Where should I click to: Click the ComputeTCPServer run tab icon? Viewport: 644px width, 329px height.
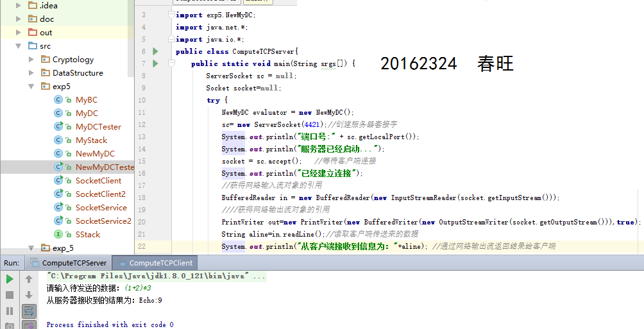tap(35, 263)
